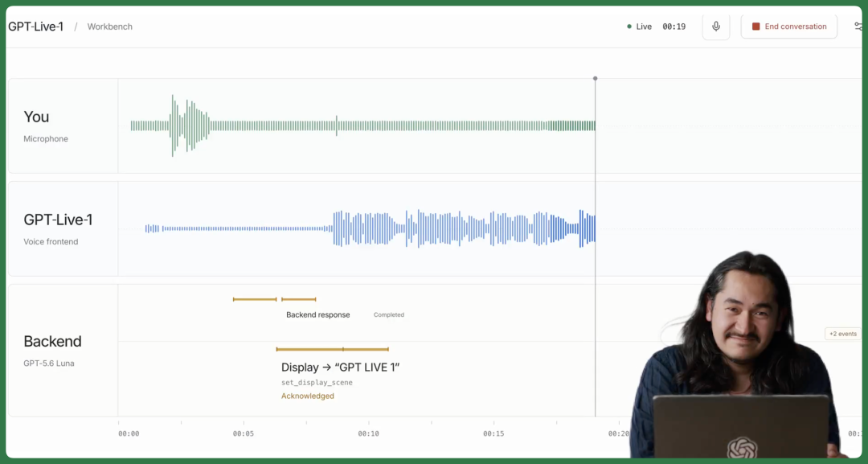Viewport: 868px width, 464px height.
Task: Click the Completed status text
Action: coord(389,315)
